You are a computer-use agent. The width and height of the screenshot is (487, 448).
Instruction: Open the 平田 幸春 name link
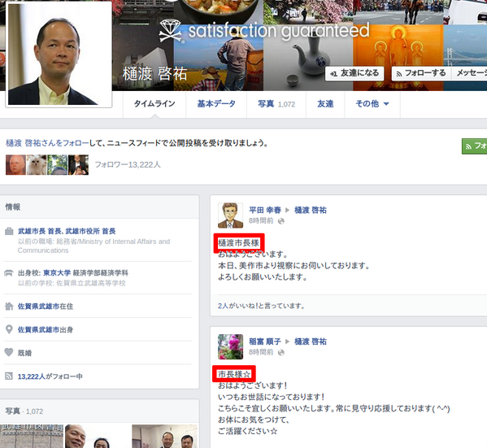(265, 211)
